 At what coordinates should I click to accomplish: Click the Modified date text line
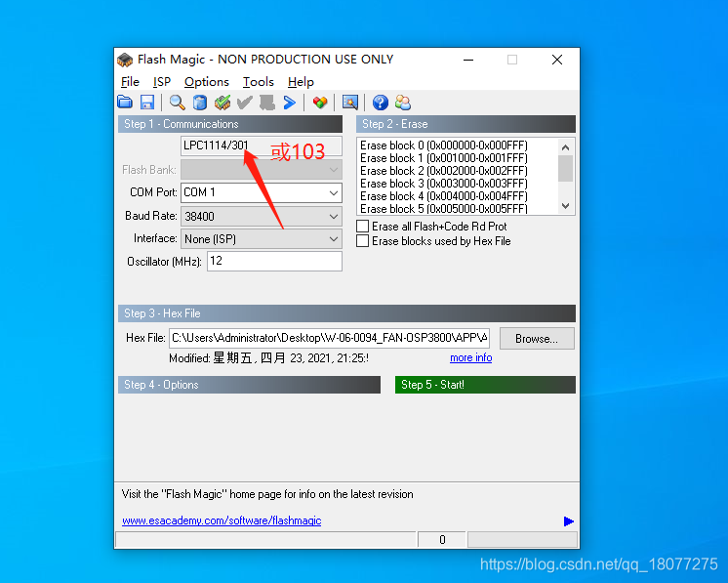click(268, 358)
